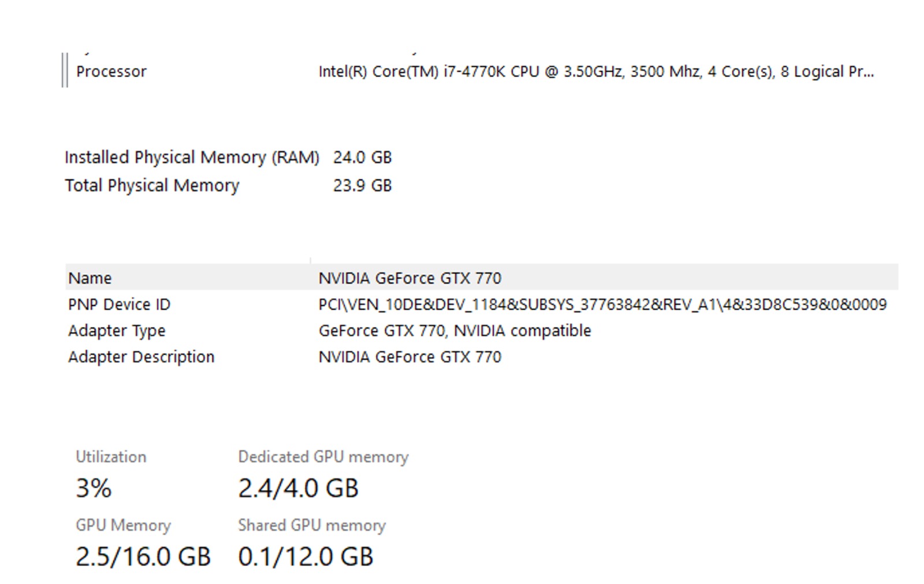Click the 24.0 GB installed memory value
This screenshot has height=584, width=924.
pyautogui.click(x=362, y=157)
